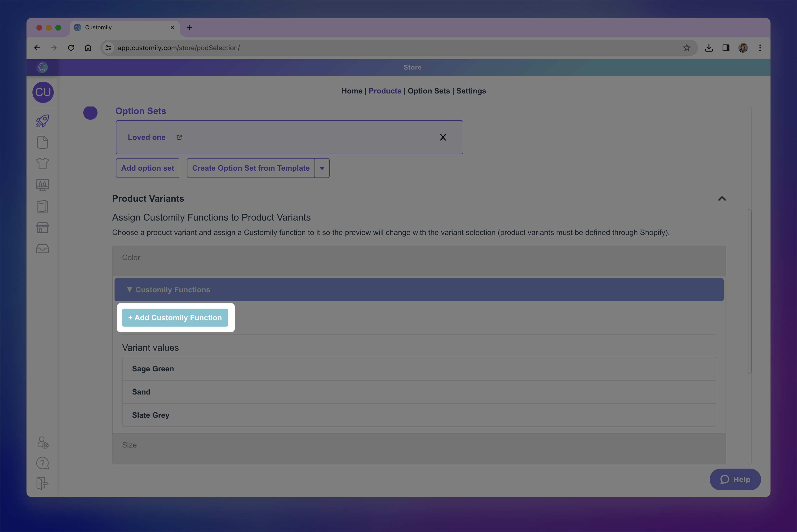
Task: Open Create Option Set template dropdown arrow
Action: (x=322, y=168)
